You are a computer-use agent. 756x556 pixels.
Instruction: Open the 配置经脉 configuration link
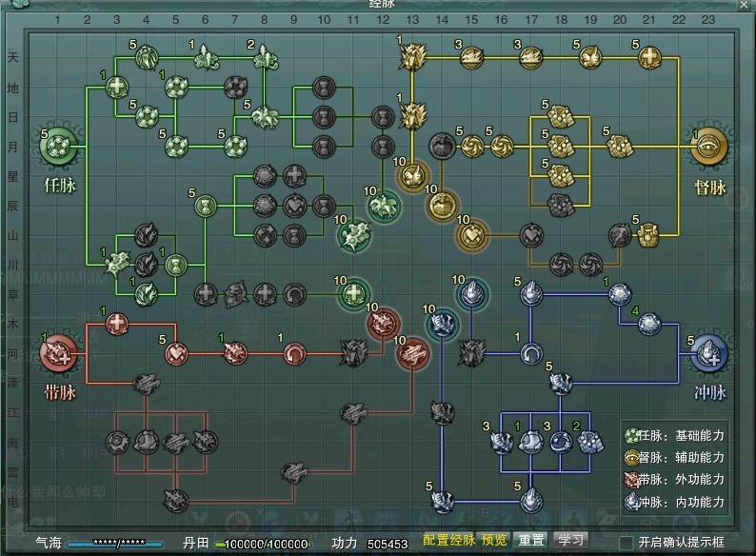[448, 540]
